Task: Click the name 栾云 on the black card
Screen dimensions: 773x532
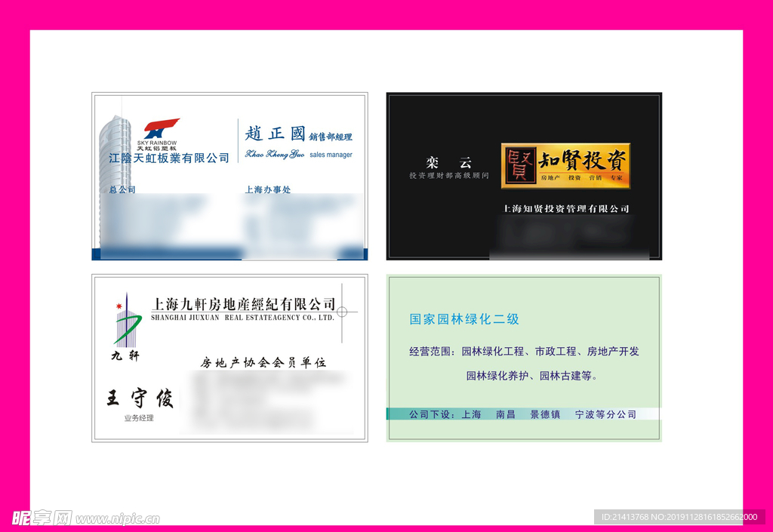Action: click(448, 162)
